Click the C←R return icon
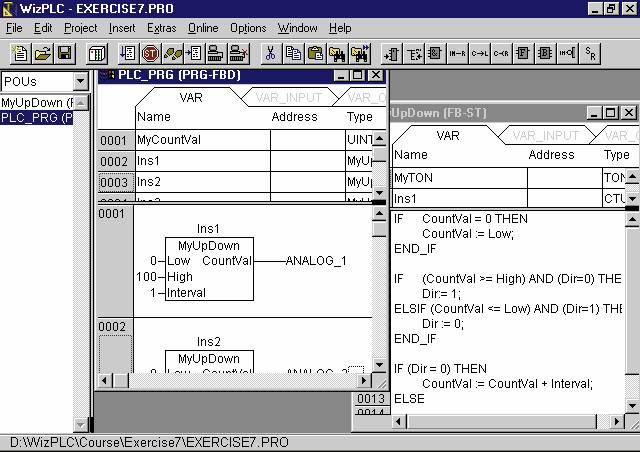This screenshot has width=640, height=452. coord(502,53)
